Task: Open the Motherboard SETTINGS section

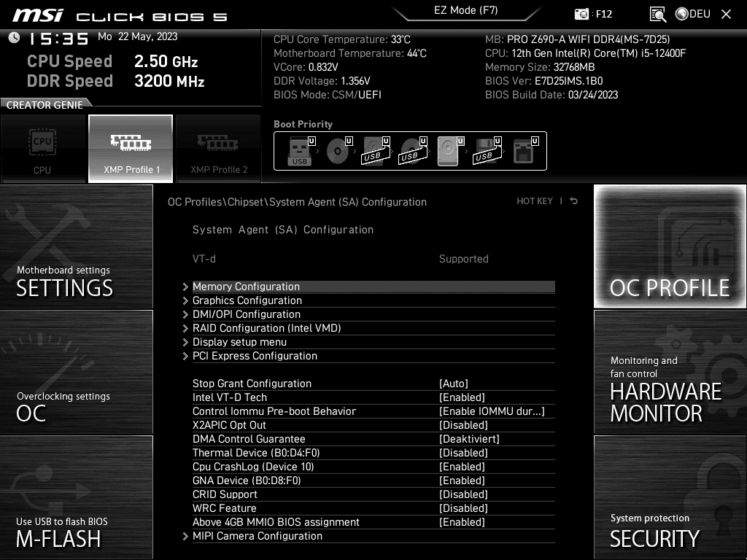Action: (x=76, y=246)
